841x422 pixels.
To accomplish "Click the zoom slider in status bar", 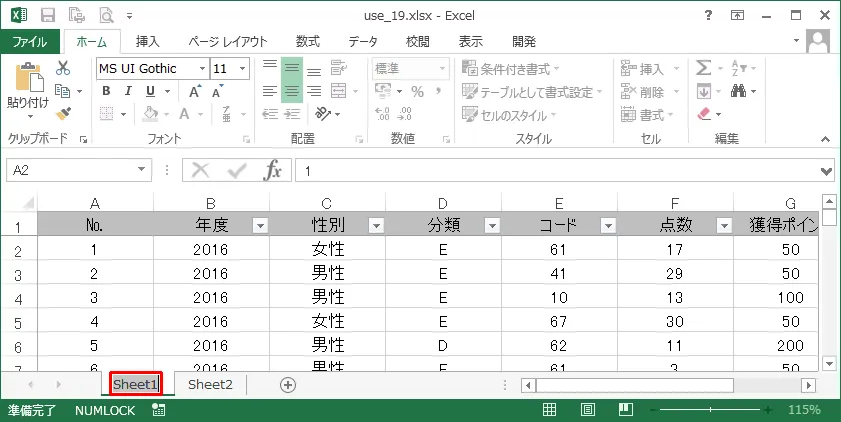I will click(710, 410).
